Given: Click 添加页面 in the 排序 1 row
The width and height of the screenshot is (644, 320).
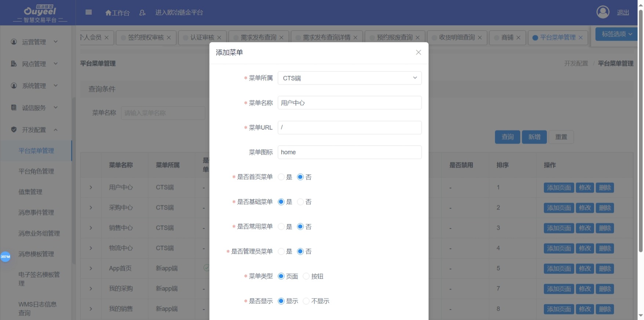Looking at the screenshot, I should coord(559,188).
